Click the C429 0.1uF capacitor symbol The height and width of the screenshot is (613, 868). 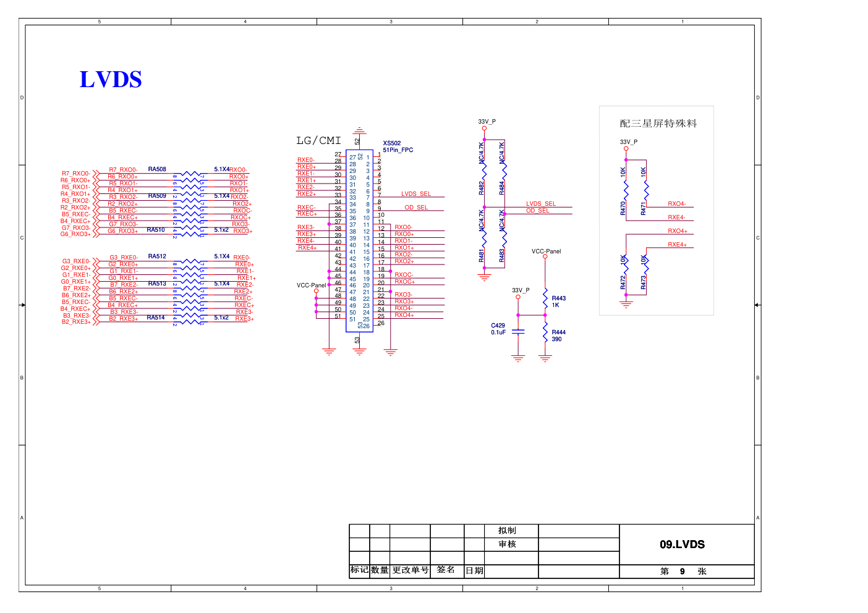click(x=518, y=332)
